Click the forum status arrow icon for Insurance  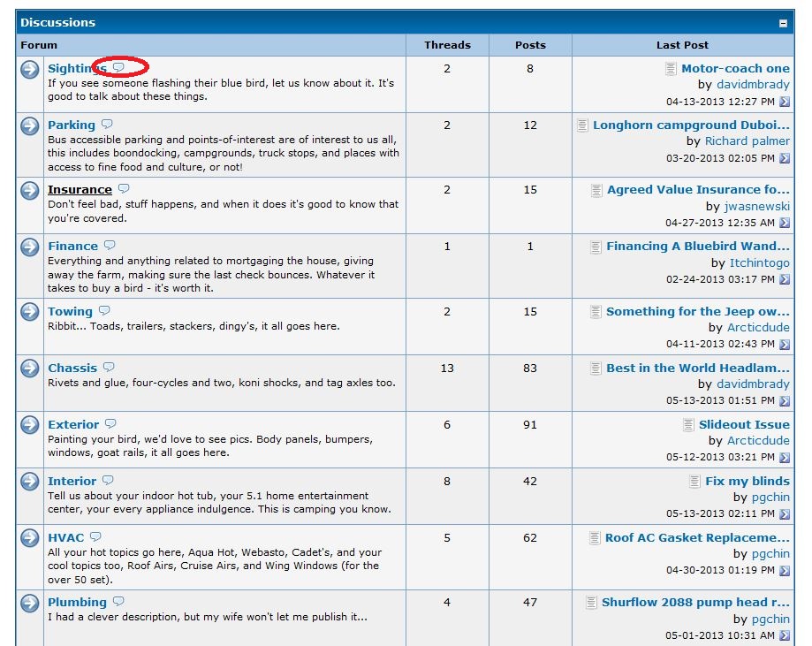30,190
